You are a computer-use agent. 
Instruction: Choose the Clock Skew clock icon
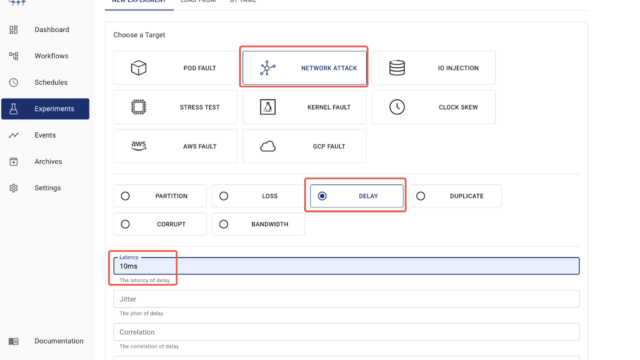[397, 107]
